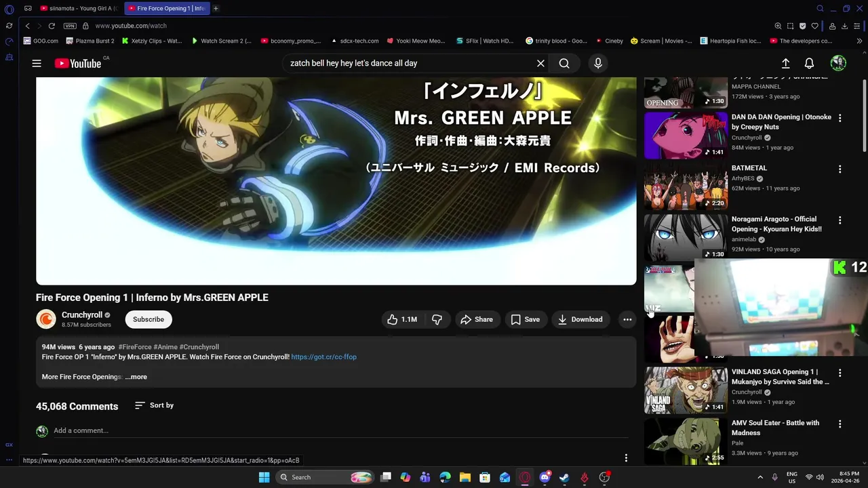Open the Windows Start menu
The width and height of the screenshot is (868, 488).
[x=264, y=477]
